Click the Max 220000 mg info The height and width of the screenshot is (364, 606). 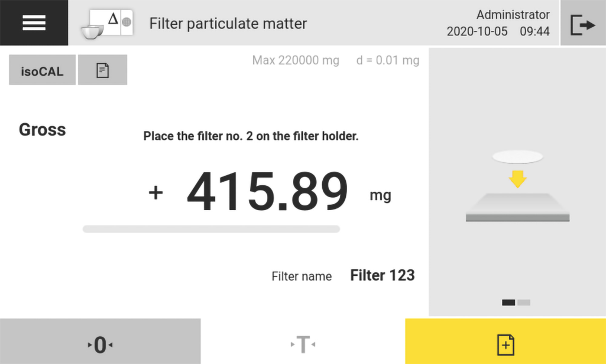click(x=295, y=60)
